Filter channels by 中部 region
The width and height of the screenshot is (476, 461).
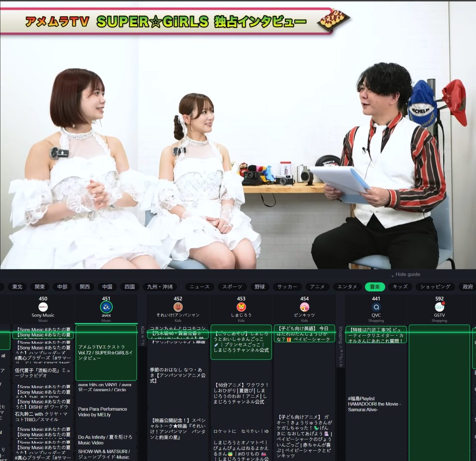pyautogui.click(x=62, y=286)
